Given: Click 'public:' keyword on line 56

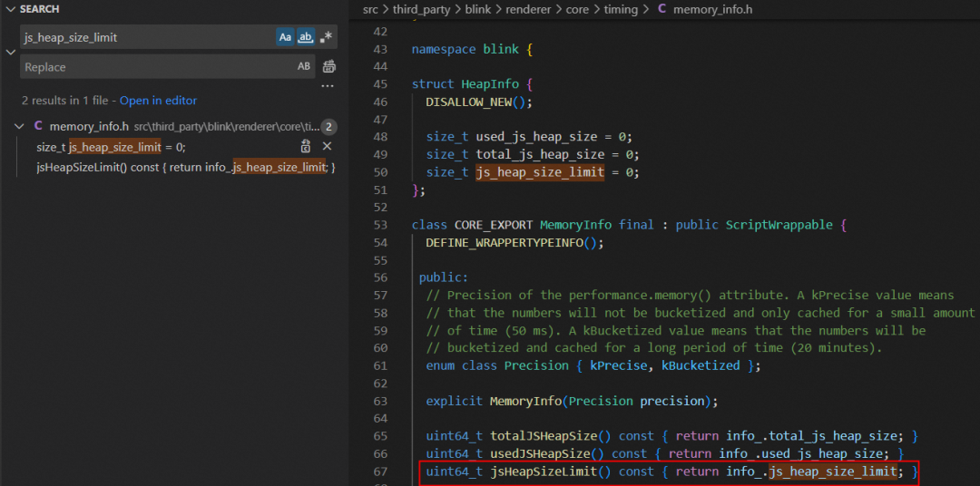Looking at the screenshot, I should pos(443,278).
